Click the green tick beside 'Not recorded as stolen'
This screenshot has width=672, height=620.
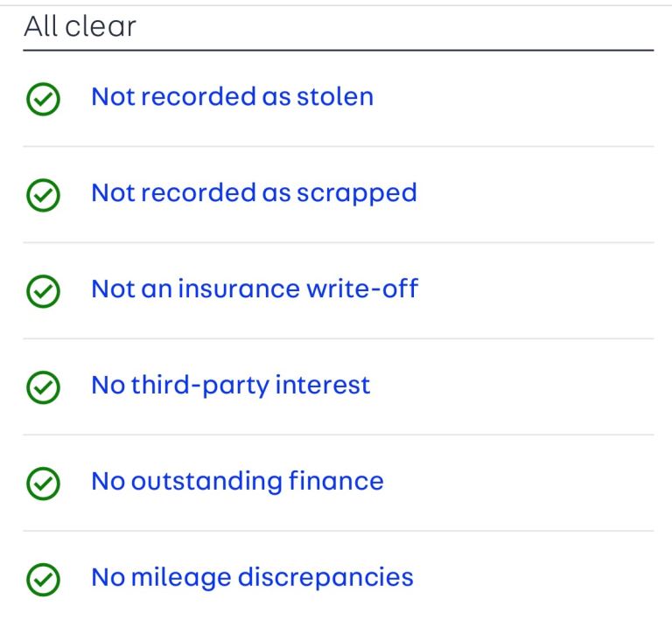pyautogui.click(x=44, y=98)
